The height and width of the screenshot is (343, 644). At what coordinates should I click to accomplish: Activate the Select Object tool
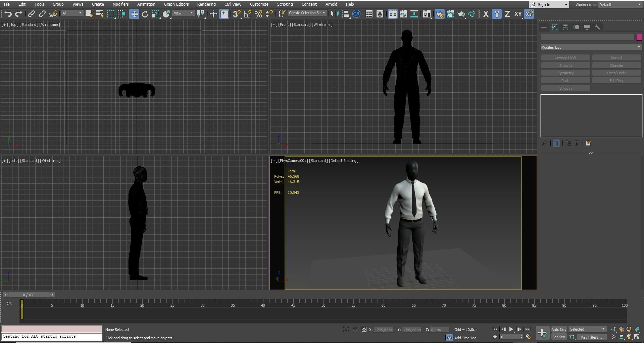[x=89, y=14]
